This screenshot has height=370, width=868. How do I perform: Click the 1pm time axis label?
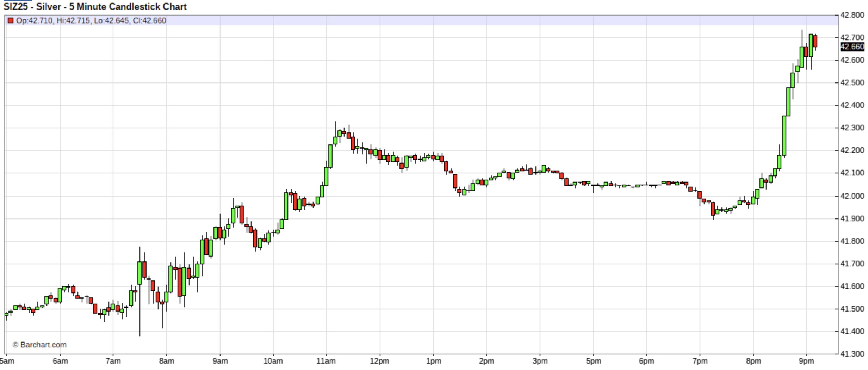coord(434,361)
